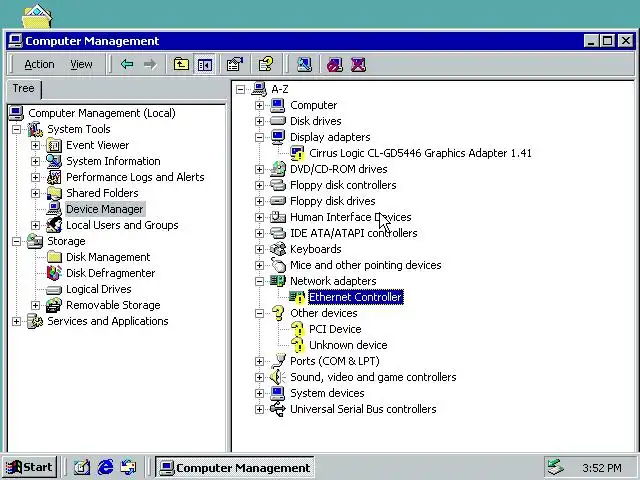640x480 pixels.
Task: Collapse the System Tools node
Action: [x=16, y=130]
